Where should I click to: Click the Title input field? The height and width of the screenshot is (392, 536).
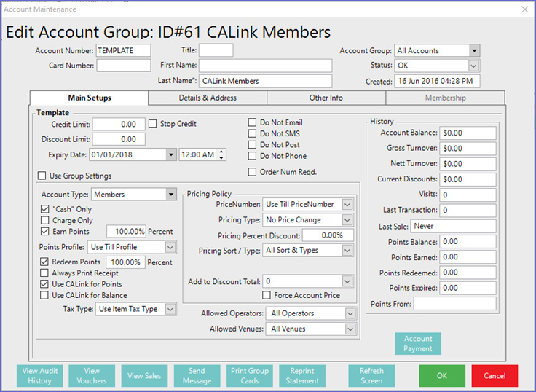(216, 50)
